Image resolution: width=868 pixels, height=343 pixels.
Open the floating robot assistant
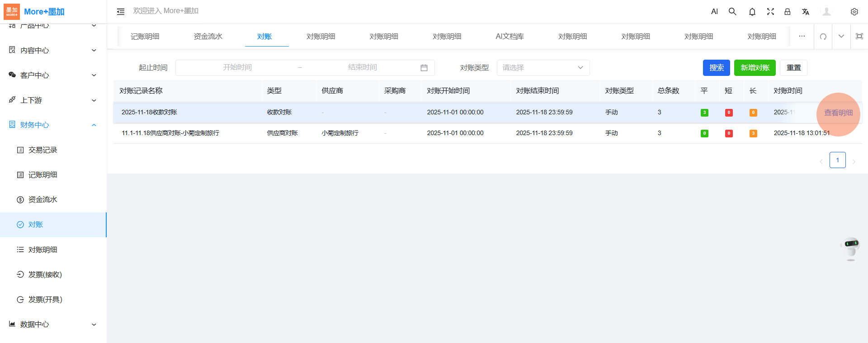(x=851, y=247)
